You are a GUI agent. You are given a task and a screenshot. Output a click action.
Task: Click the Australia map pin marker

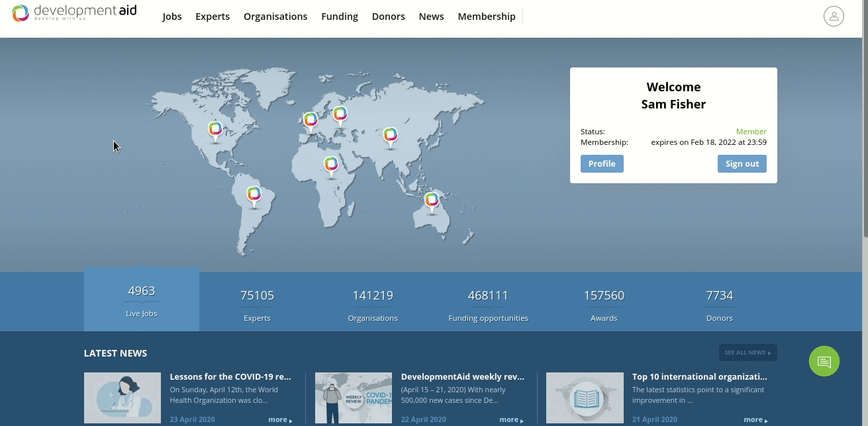tap(432, 200)
